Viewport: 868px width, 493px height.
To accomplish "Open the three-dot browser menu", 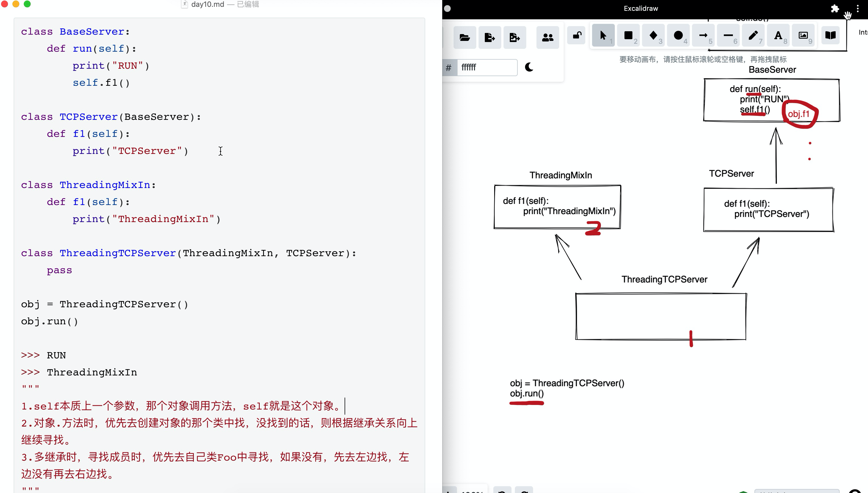I will (857, 9).
